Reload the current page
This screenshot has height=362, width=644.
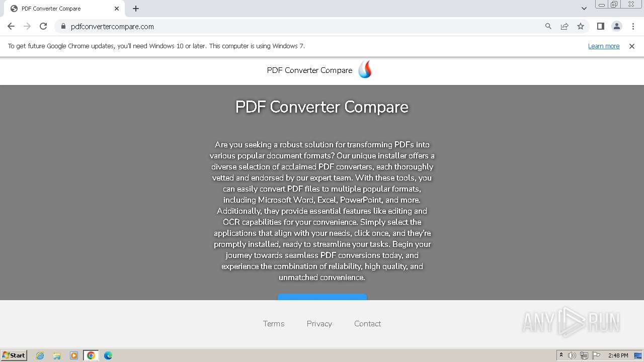click(x=43, y=26)
